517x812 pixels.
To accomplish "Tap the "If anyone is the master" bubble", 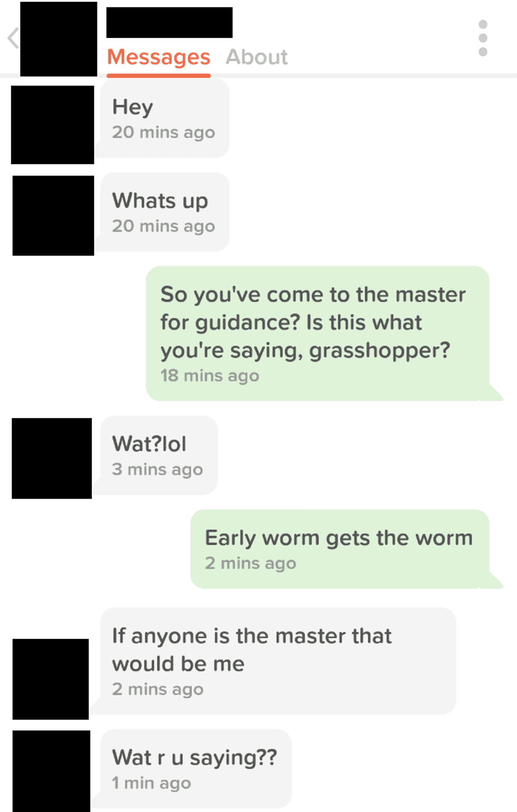I will 278,661.
